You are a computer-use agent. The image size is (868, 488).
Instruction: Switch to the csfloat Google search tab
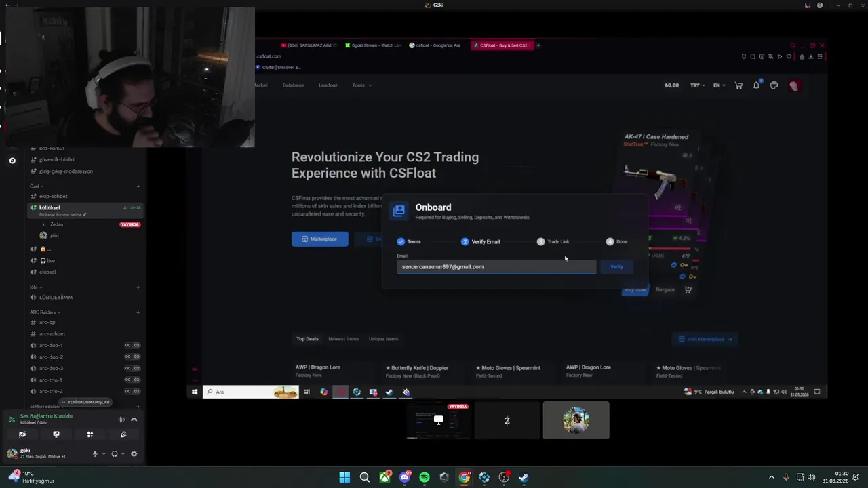pyautogui.click(x=435, y=45)
